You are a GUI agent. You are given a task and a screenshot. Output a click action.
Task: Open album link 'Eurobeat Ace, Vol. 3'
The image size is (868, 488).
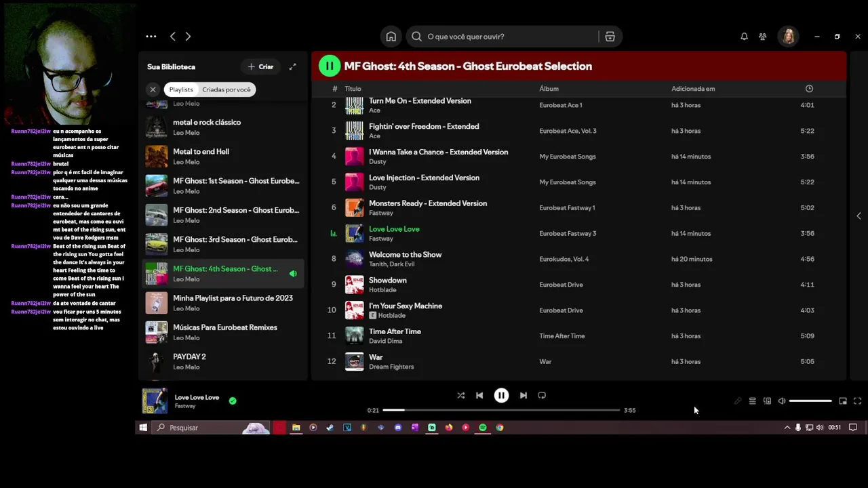coord(568,131)
